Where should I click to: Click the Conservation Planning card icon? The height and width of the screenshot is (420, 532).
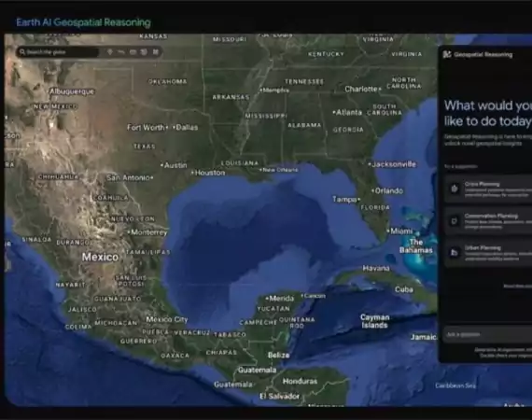(x=455, y=221)
